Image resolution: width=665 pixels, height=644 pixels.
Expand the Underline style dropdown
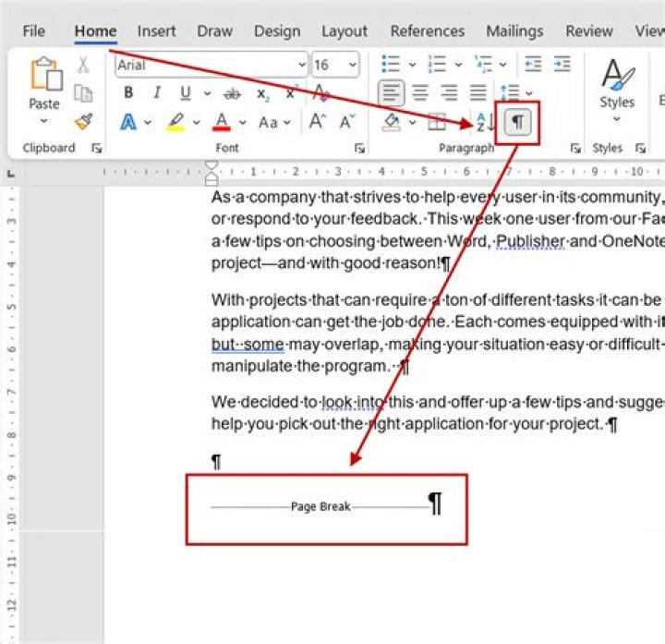[x=207, y=93]
